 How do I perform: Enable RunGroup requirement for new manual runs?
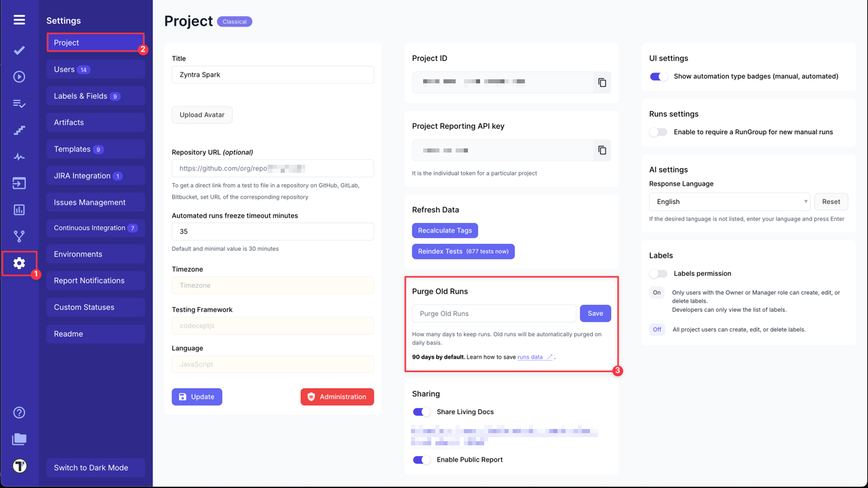click(x=658, y=132)
